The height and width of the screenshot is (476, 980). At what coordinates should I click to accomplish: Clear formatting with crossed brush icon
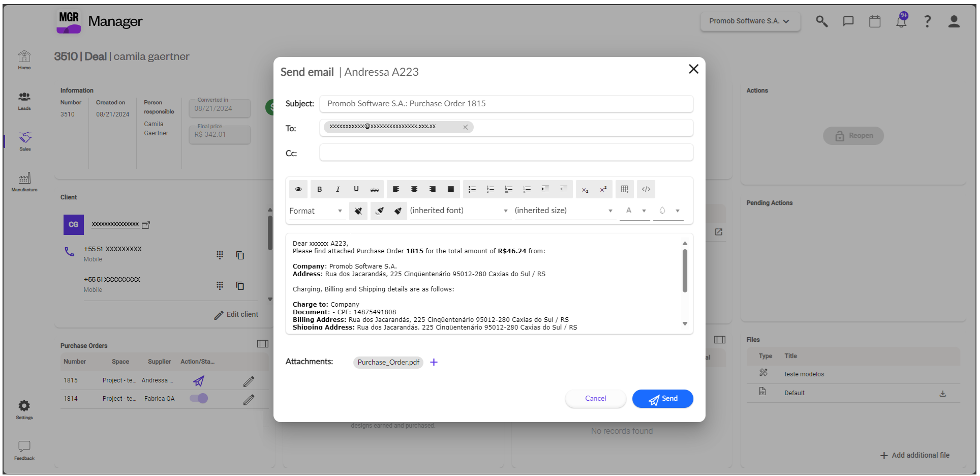click(358, 211)
